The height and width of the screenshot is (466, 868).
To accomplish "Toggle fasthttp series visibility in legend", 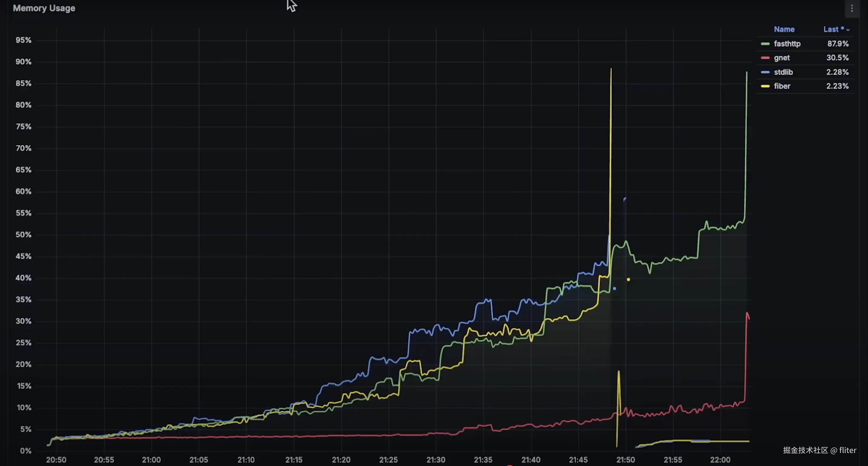I will tap(787, 44).
